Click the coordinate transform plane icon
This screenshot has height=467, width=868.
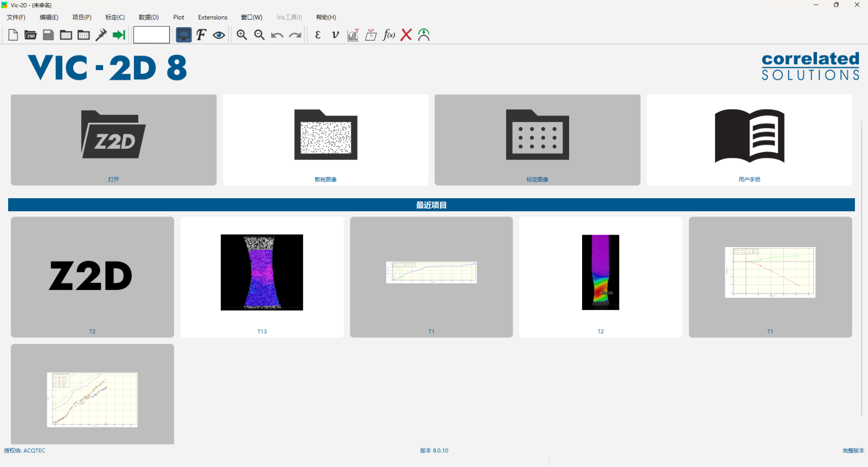(371, 35)
